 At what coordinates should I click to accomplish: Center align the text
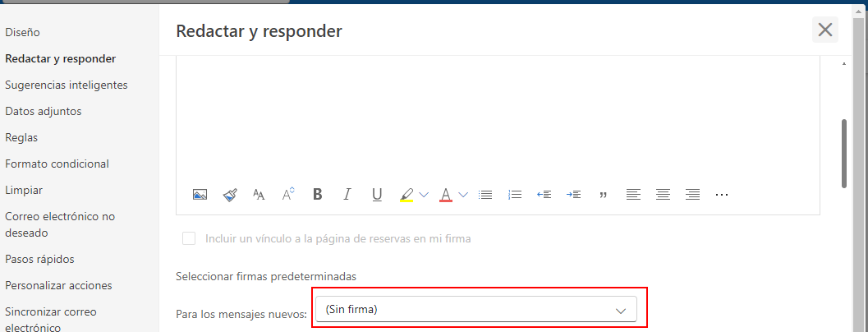663,195
